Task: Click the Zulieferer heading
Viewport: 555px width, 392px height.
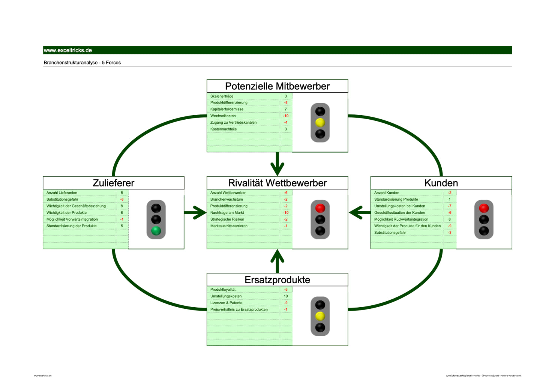Action: [113, 183]
